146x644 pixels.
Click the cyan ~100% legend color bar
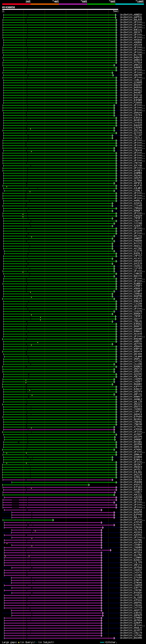[x=130, y=4]
